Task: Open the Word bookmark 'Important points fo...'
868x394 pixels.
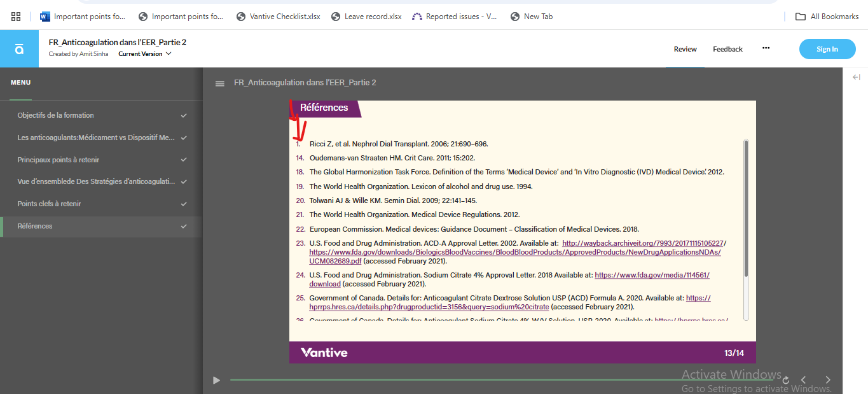Action: pos(83,17)
